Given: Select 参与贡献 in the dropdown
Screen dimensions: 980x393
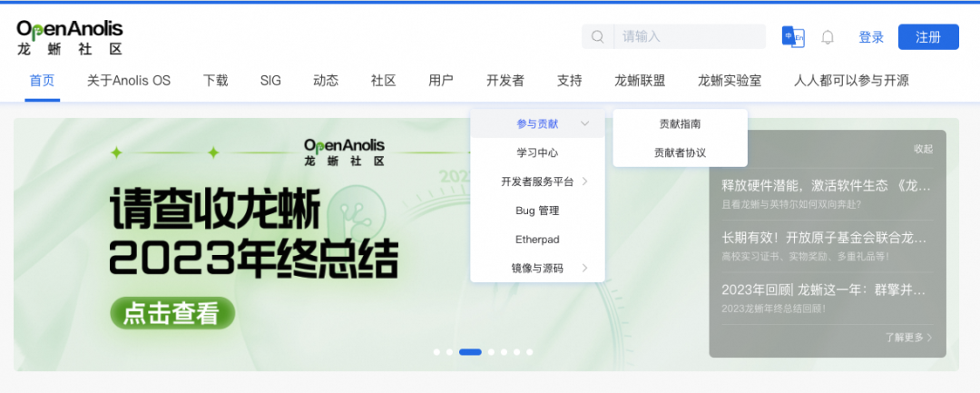Looking at the screenshot, I should (537, 123).
